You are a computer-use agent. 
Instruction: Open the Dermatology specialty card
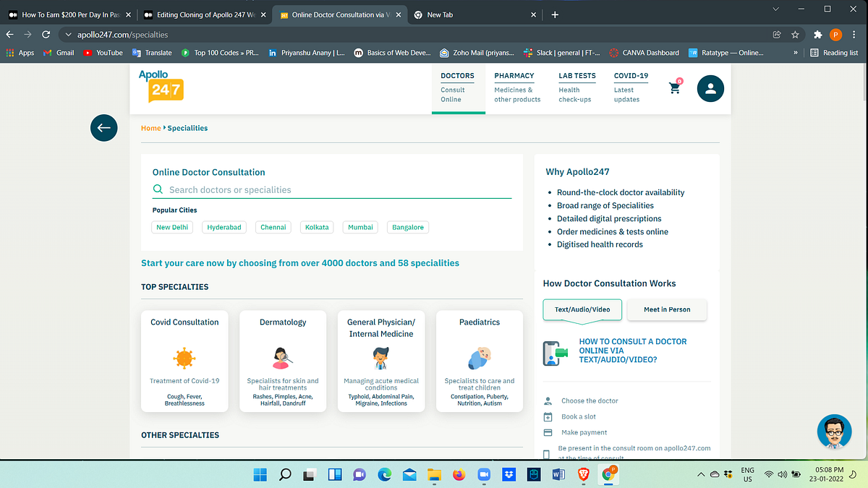coord(283,361)
